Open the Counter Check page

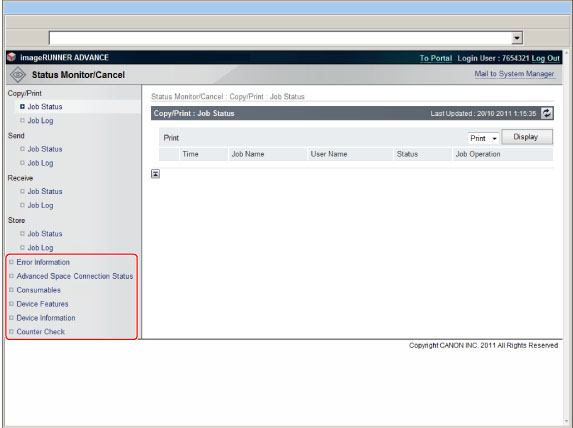41,332
